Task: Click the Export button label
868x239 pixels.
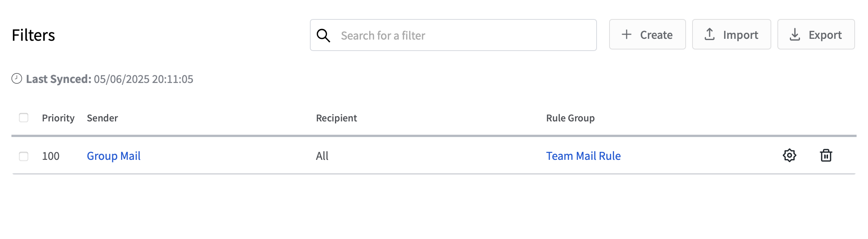Action: tap(825, 35)
